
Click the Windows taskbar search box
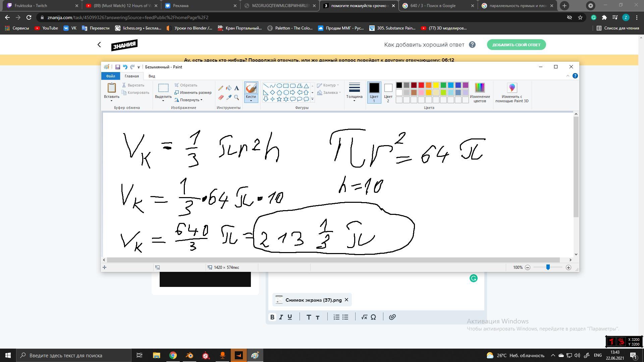[74, 355]
